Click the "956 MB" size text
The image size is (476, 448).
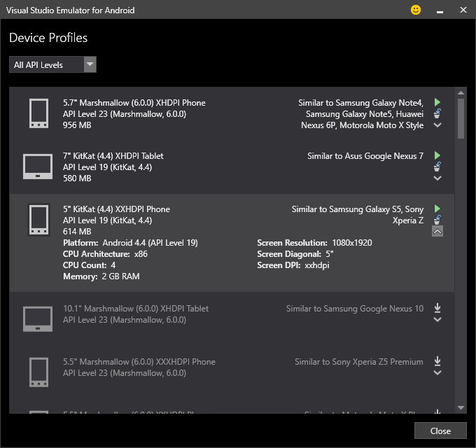coord(77,125)
